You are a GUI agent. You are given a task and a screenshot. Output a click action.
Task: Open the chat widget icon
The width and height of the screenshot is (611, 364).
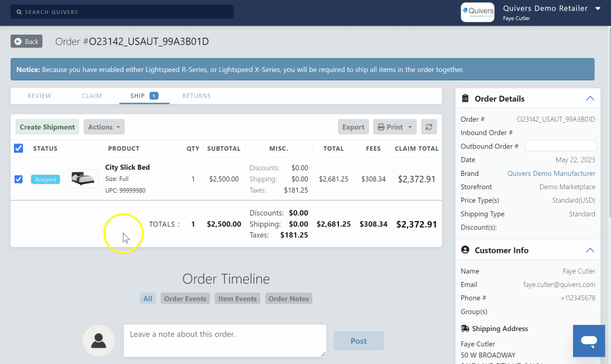[589, 341]
